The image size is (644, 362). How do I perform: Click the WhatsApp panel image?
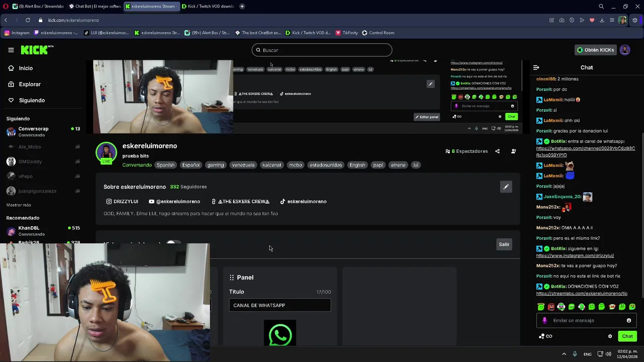pyautogui.click(x=280, y=334)
